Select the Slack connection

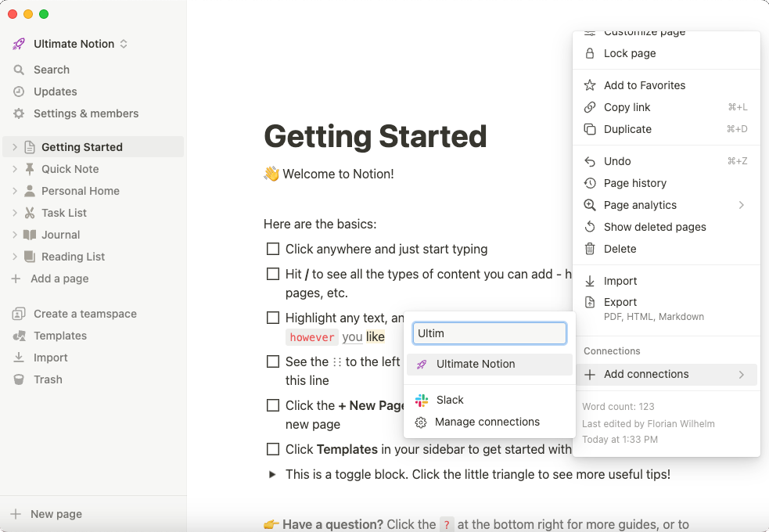[490, 400]
